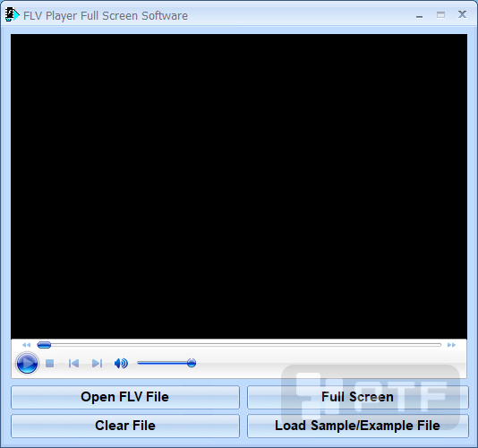
Task: Stop playback using the square Stop icon
Action: click(50, 363)
